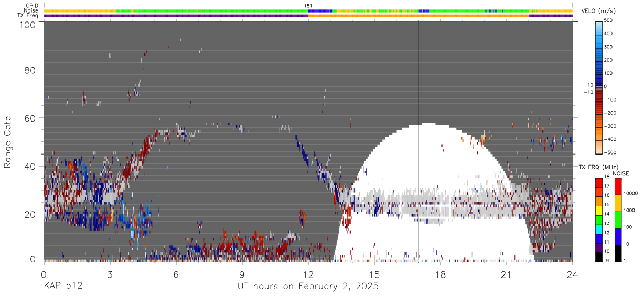Click the Range Gate tick label '80'
Viewport: 644px width, 297px height.
(30, 70)
